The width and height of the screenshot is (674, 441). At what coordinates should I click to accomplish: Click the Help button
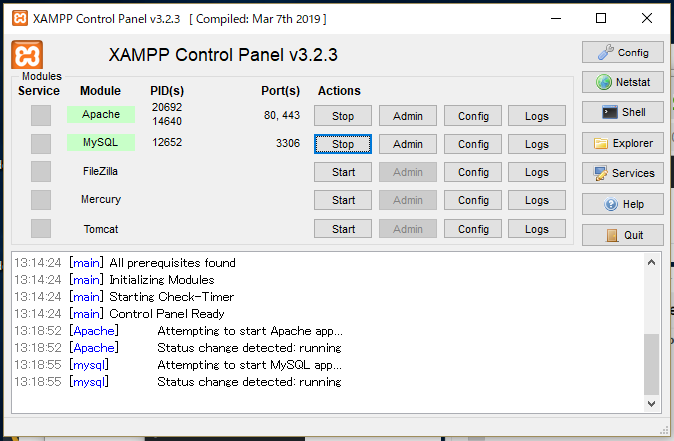coord(622,204)
